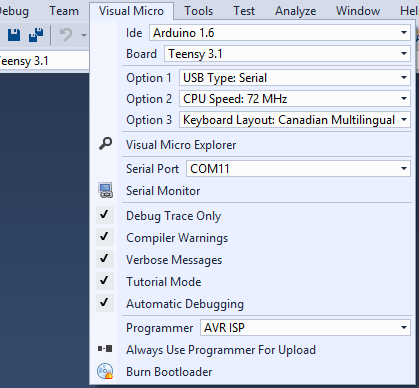Click the Option 1 label
419x388 pixels.
point(149,78)
